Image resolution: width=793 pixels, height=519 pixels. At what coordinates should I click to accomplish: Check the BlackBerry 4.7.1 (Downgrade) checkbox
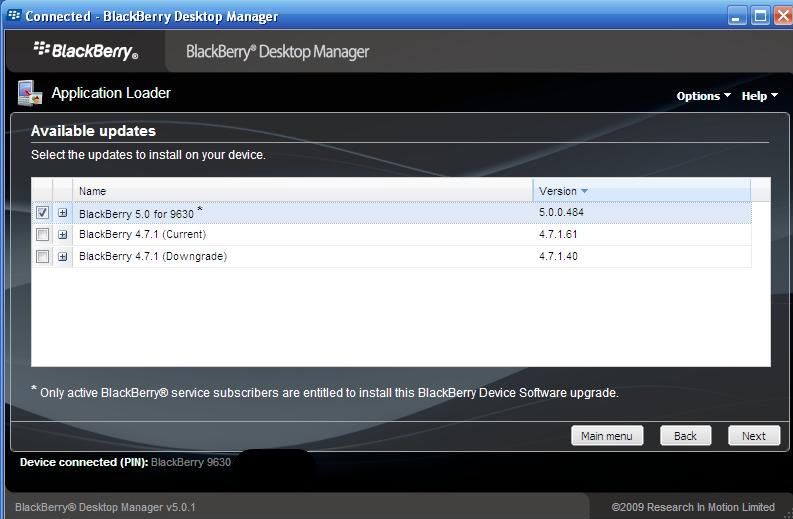tap(42, 256)
